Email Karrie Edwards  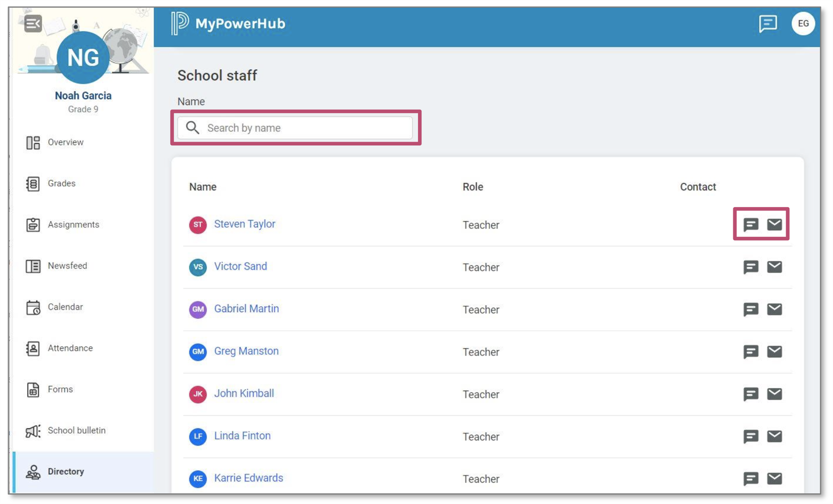click(774, 479)
